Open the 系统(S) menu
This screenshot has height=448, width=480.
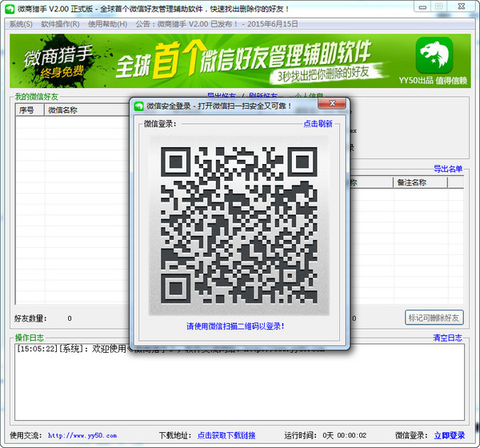pos(21,24)
